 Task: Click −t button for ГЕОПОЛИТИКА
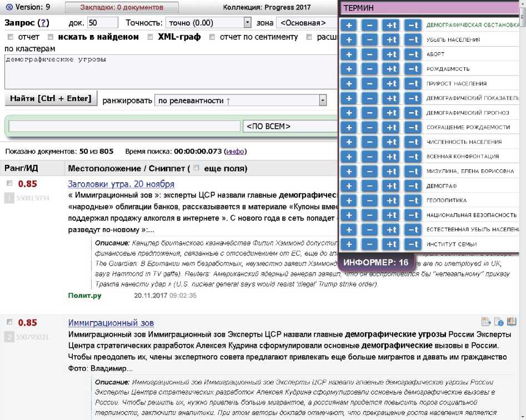pos(413,200)
